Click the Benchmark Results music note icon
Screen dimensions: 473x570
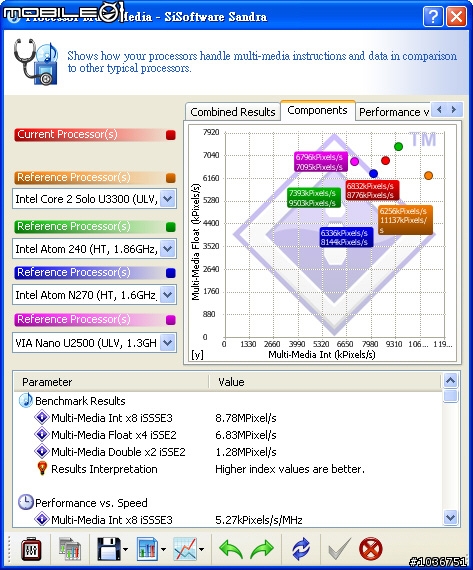[26, 401]
